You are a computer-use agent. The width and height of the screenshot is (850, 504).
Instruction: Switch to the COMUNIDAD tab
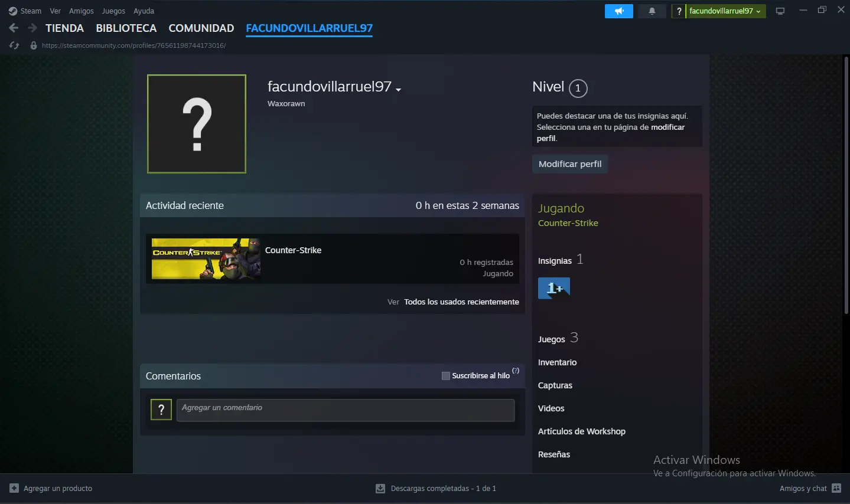pos(201,28)
